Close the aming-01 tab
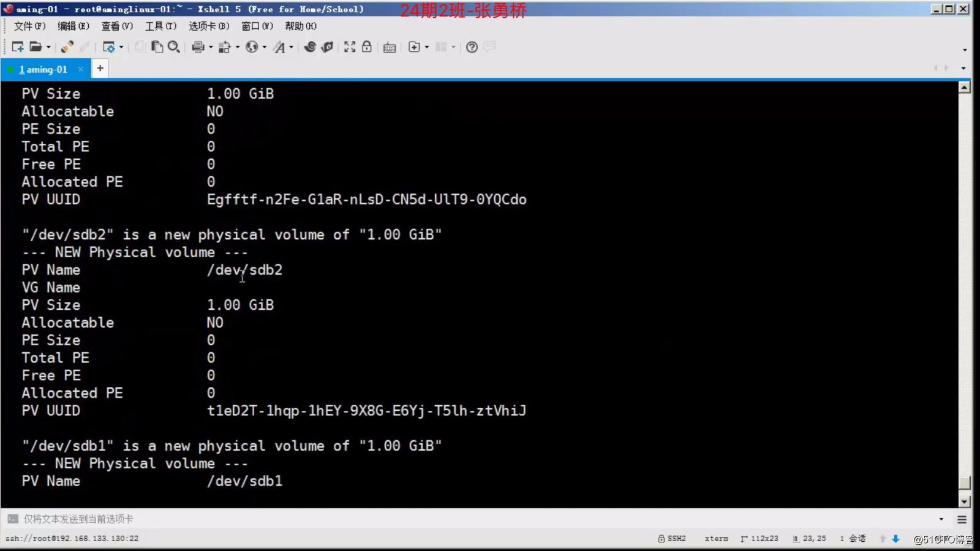The image size is (980, 551). [80, 69]
